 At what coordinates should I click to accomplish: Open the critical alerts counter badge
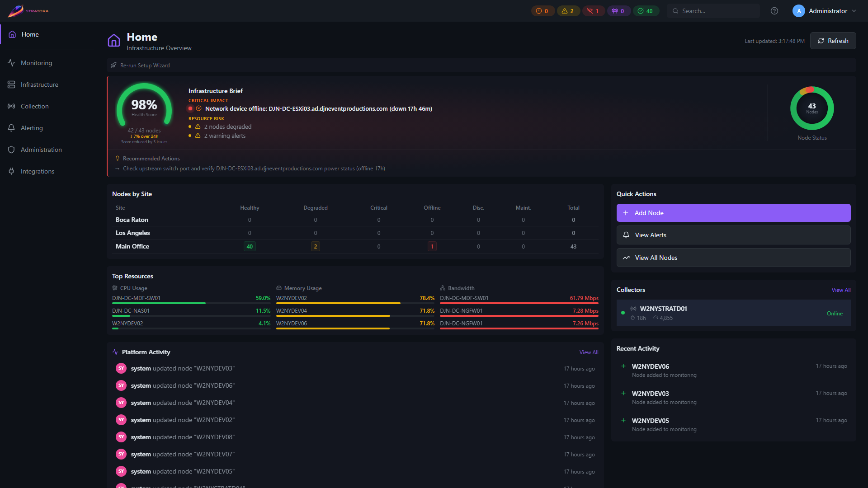click(x=542, y=11)
